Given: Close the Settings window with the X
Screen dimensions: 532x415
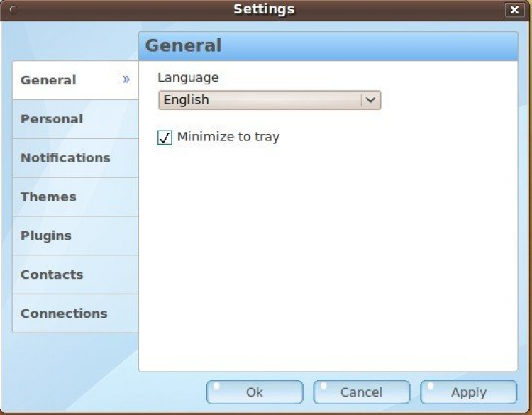Looking at the screenshot, I should pyautogui.click(x=514, y=10).
